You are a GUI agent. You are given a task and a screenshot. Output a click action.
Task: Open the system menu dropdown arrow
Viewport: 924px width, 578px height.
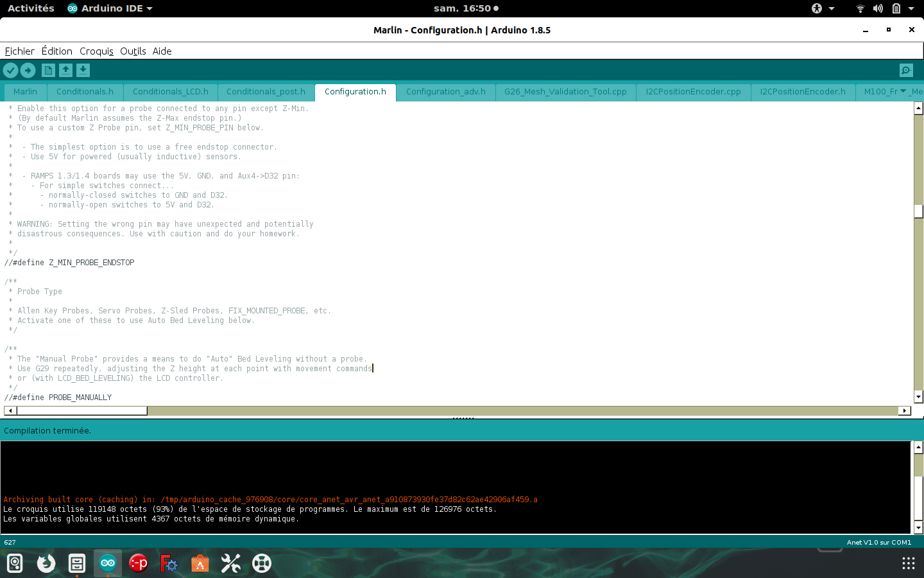(x=911, y=8)
